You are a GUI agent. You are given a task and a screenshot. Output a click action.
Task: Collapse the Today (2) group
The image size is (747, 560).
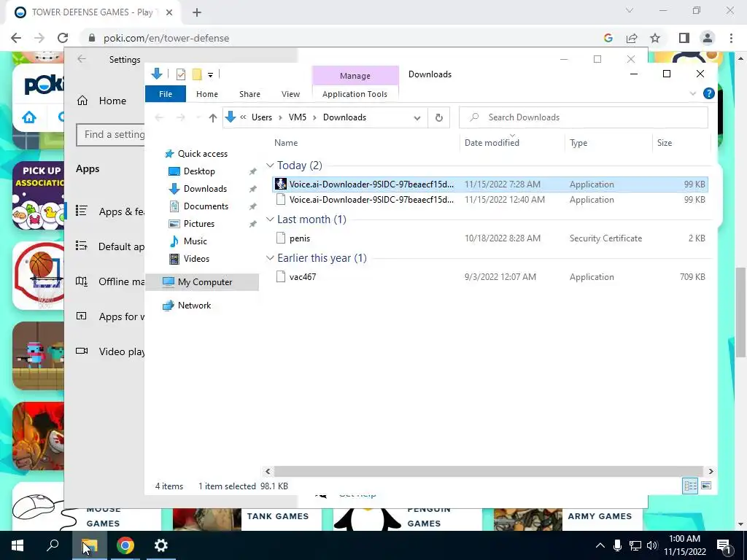point(270,166)
